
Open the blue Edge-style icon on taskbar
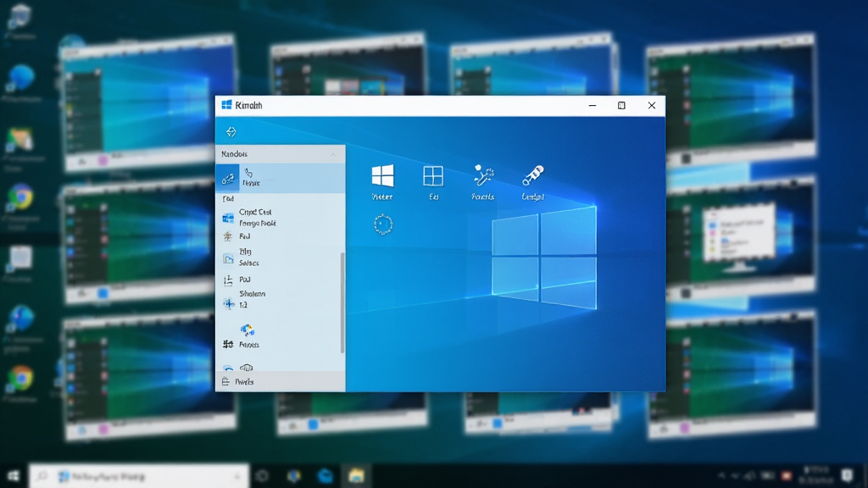click(x=325, y=476)
